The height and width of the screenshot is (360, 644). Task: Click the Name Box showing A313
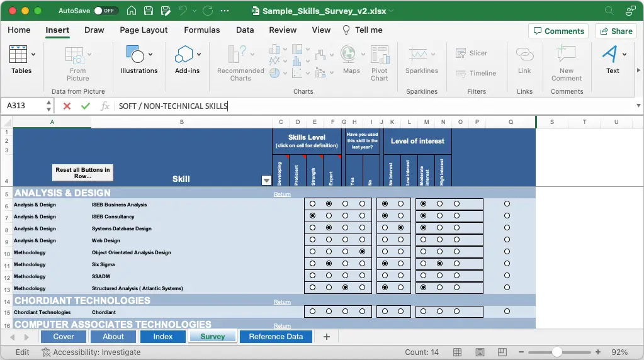tap(23, 106)
